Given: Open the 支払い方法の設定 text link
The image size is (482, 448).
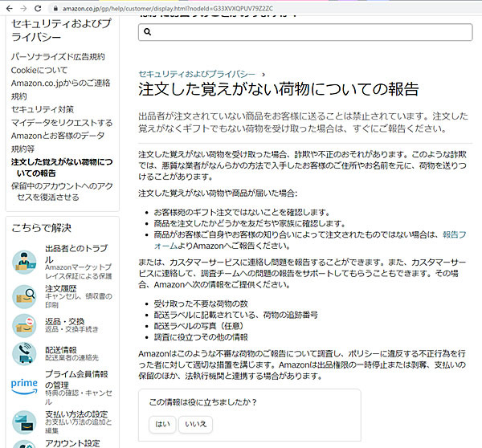Looking at the screenshot, I should [76, 414].
